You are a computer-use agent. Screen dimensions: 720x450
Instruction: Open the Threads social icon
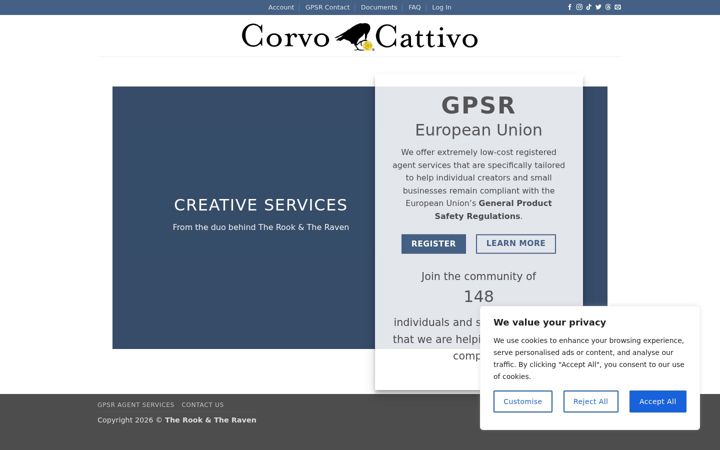[x=608, y=7]
